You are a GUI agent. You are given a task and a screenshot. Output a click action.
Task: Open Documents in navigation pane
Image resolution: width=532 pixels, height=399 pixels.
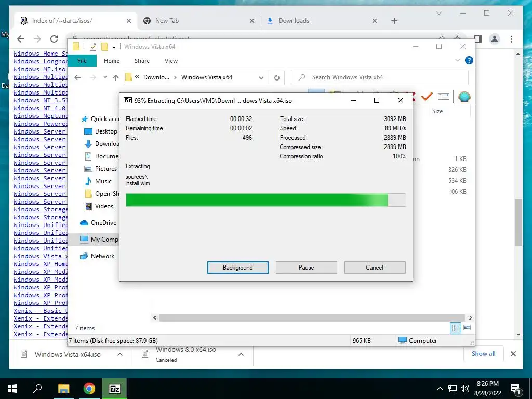point(102,156)
